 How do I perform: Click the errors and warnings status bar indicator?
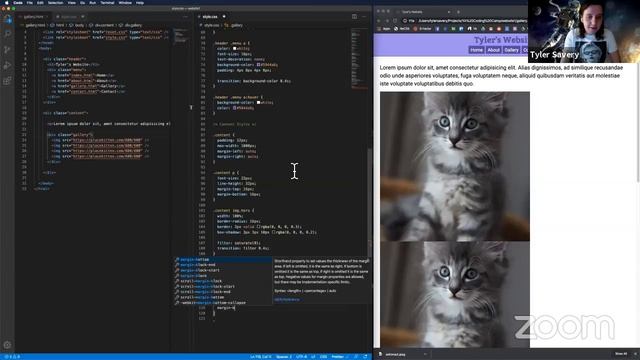[x=12, y=357]
